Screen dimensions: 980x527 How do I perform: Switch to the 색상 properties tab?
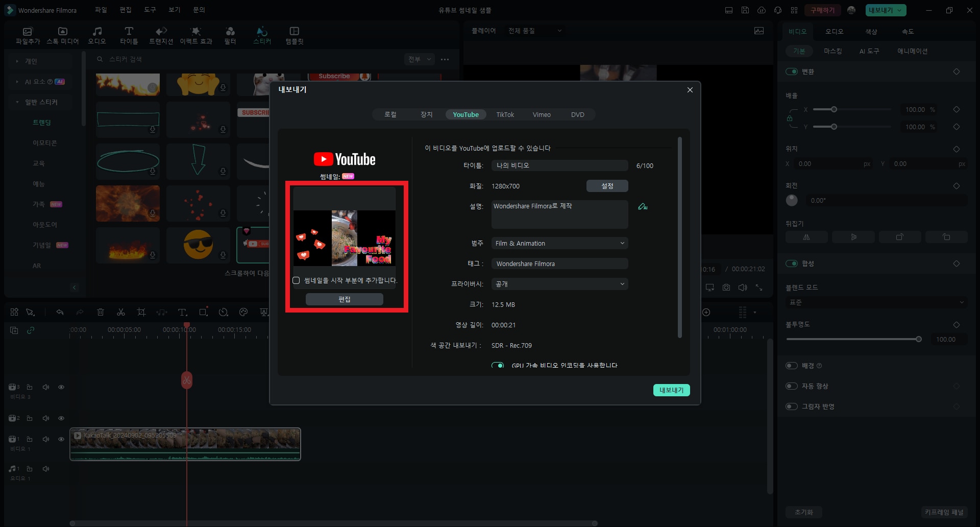871,31
